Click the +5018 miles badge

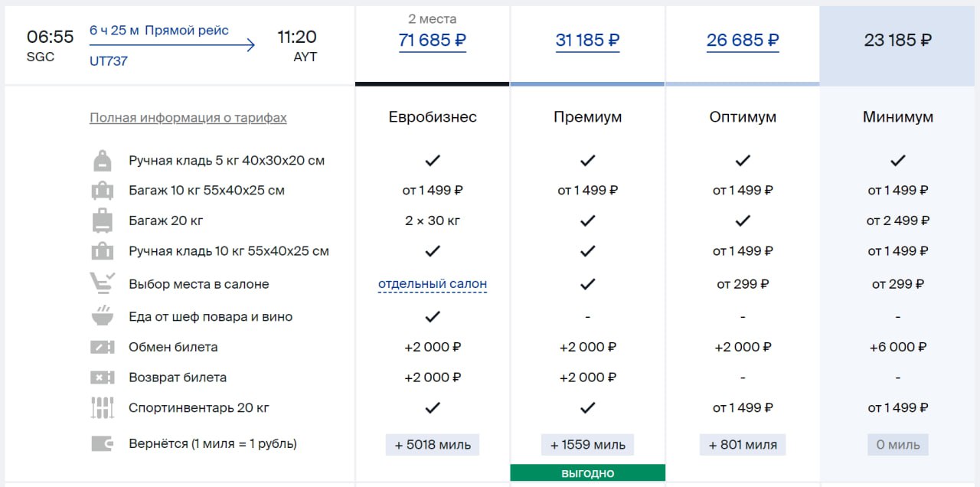pos(433,444)
